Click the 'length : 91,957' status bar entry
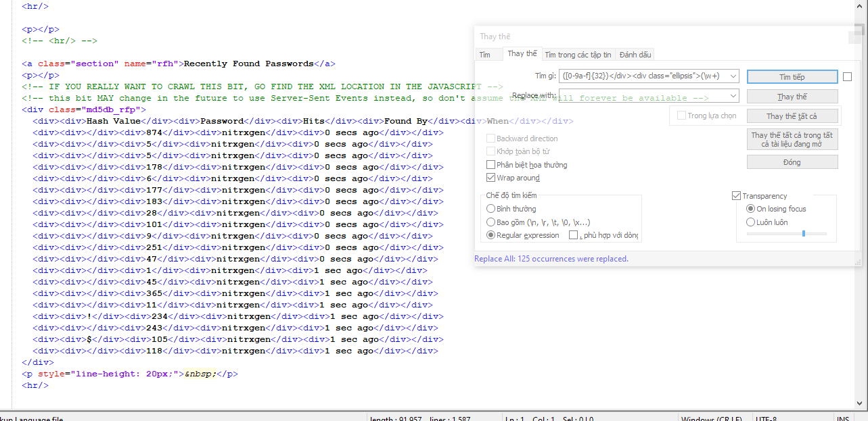Screen dimensions: 868x421 pyautogui.click(x=396, y=420)
